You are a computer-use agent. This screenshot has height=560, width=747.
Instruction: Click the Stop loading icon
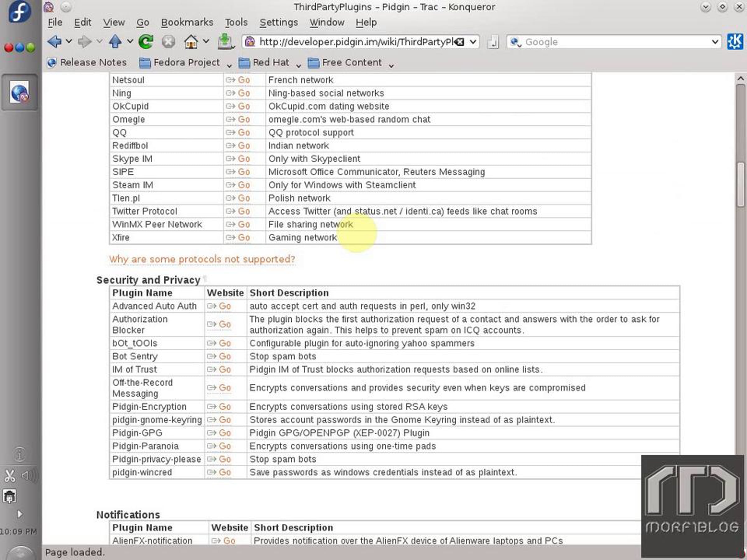(x=168, y=42)
